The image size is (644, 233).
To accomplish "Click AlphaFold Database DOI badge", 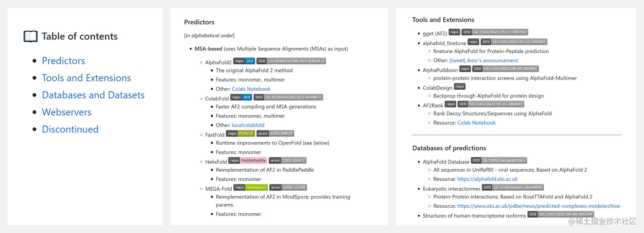I will pos(499,161).
